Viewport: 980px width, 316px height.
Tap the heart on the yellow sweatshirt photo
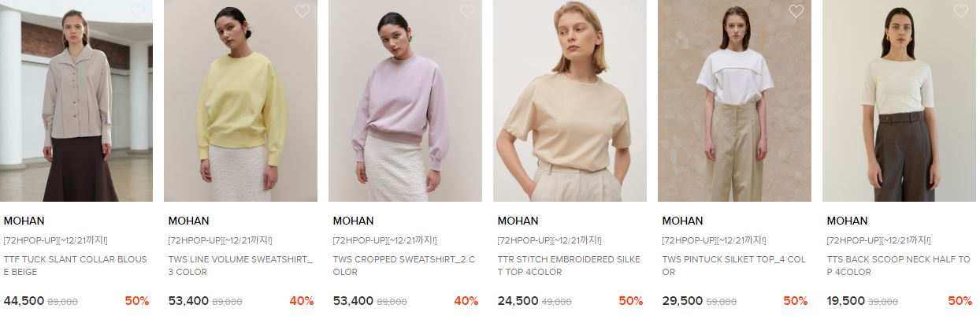(x=303, y=11)
